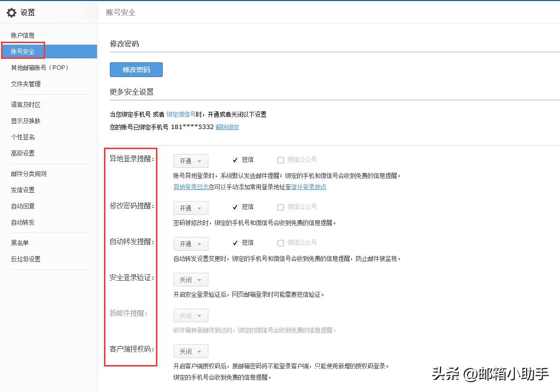This screenshot has height=392, width=560.
Task: Click the settings gear icon
Action: pyautogui.click(x=11, y=13)
